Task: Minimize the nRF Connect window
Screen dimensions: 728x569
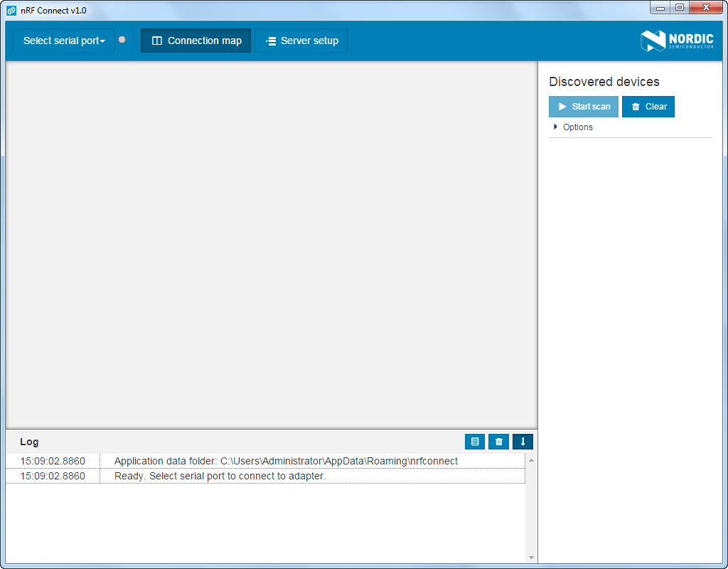Action: click(x=660, y=8)
